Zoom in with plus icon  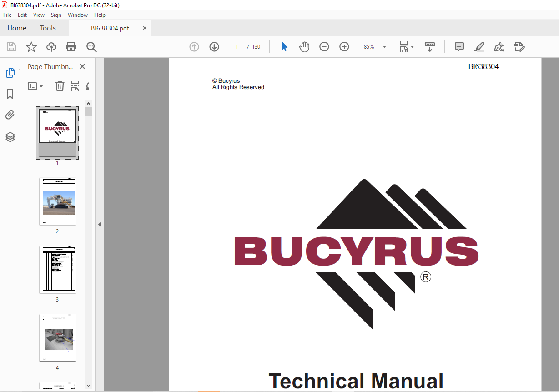pos(344,47)
